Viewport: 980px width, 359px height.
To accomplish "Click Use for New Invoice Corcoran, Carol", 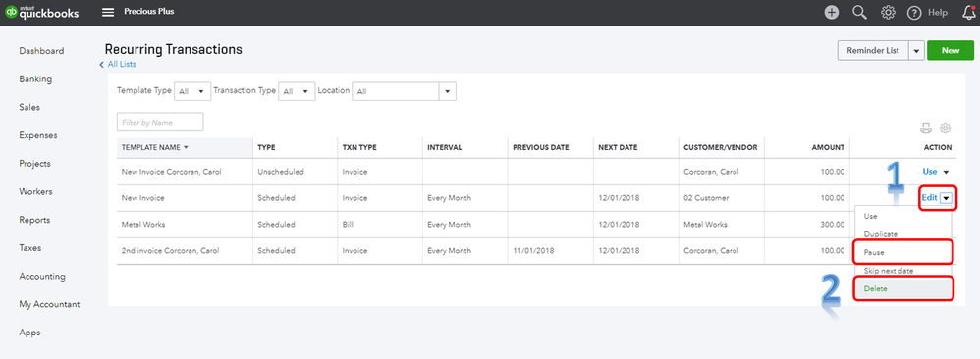I will pyautogui.click(x=930, y=172).
